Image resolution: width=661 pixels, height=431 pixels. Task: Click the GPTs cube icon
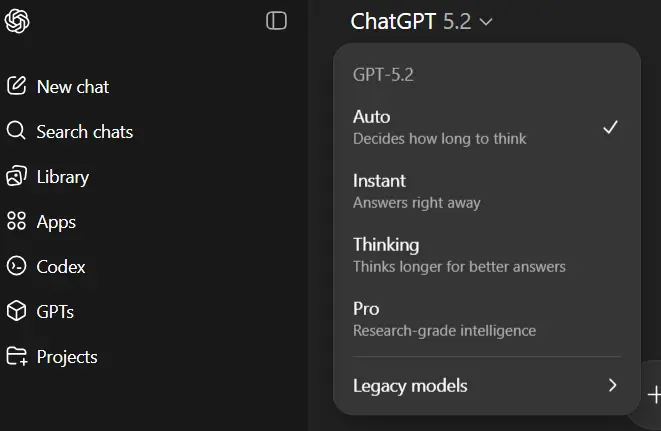click(x=16, y=311)
